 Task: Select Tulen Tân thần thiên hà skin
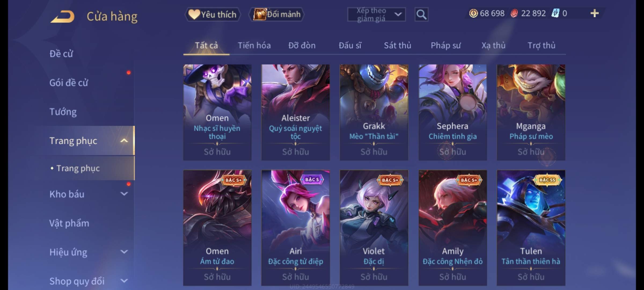coord(531,228)
